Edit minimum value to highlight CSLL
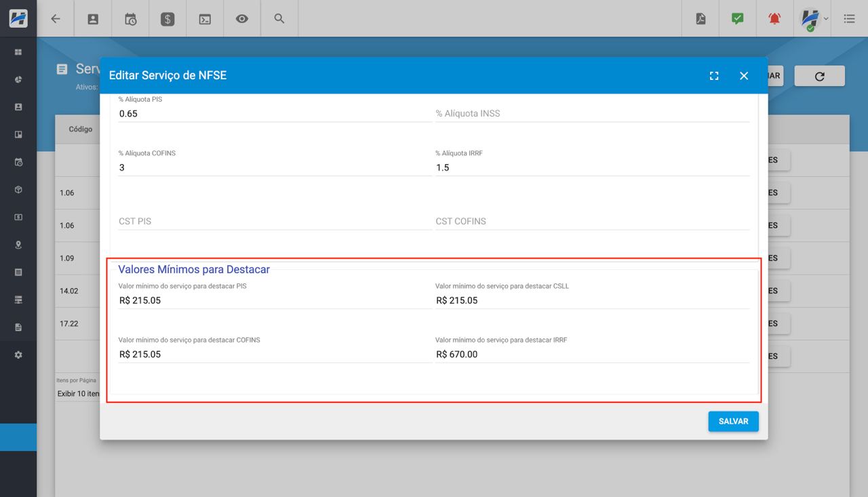This screenshot has height=497, width=868. point(592,300)
